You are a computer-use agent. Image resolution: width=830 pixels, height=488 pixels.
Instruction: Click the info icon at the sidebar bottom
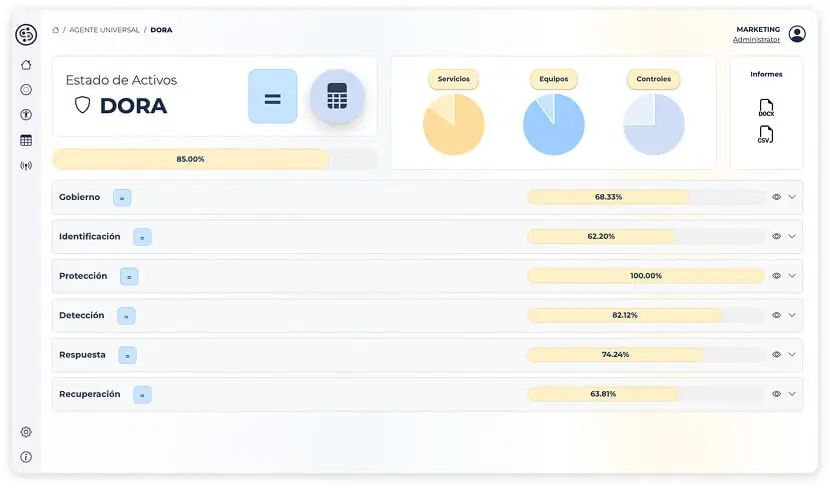[26, 457]
